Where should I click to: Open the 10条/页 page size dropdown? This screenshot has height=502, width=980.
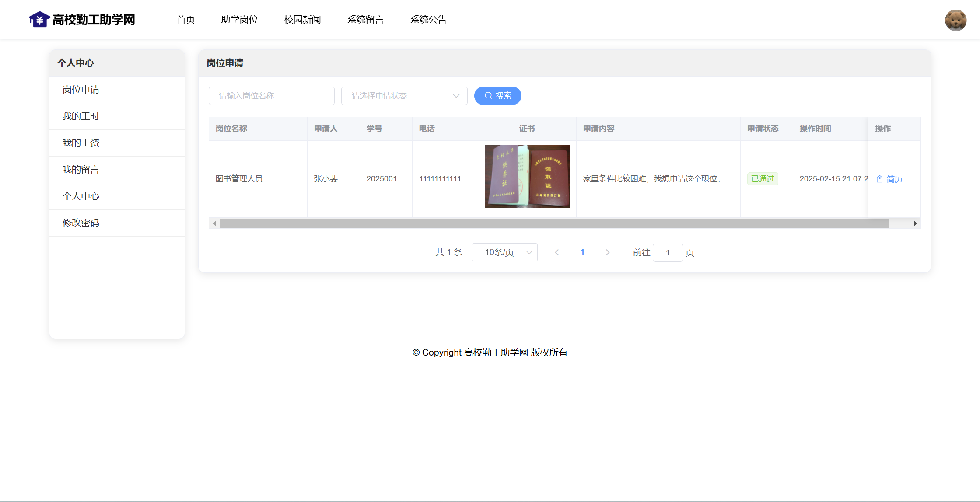tap(504, 252)
